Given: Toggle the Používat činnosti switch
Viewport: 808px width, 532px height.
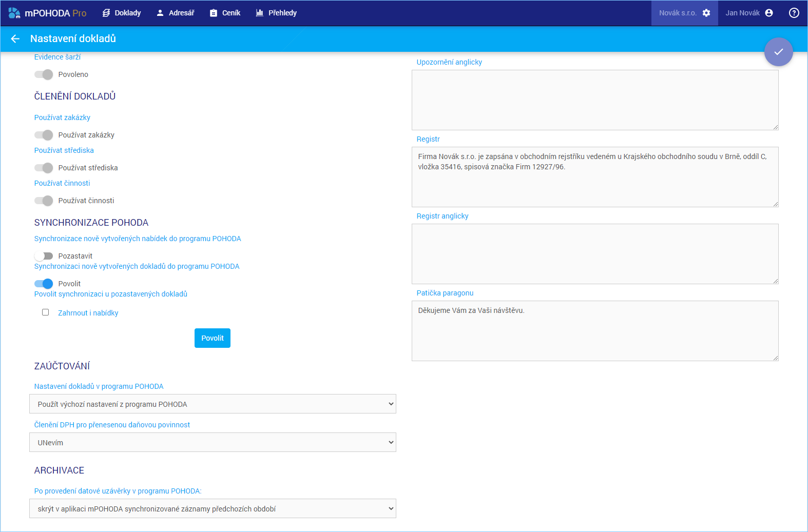Looking at the screenshot, I should [44, 201].
